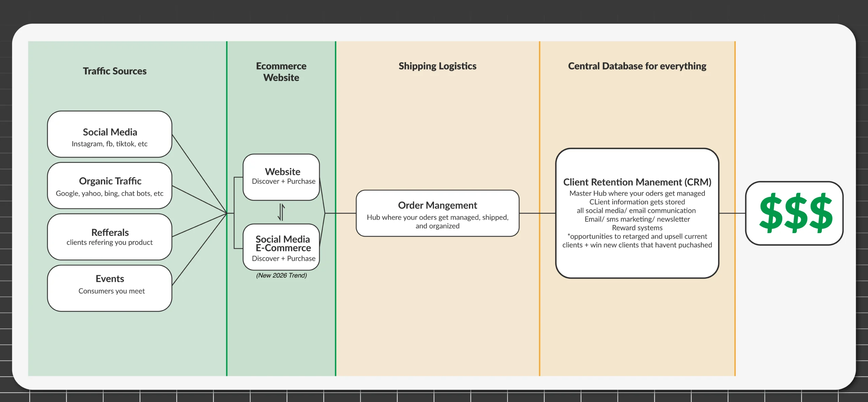Screen dimensions: 868x402
Task: Select the Events node
Action: (110, 284)
